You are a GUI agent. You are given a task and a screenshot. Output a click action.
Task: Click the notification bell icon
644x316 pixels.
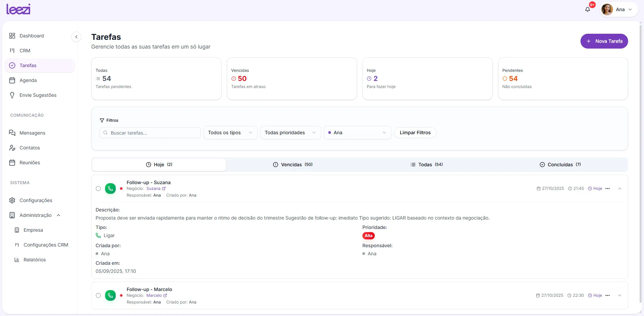[x=587, y=9]
